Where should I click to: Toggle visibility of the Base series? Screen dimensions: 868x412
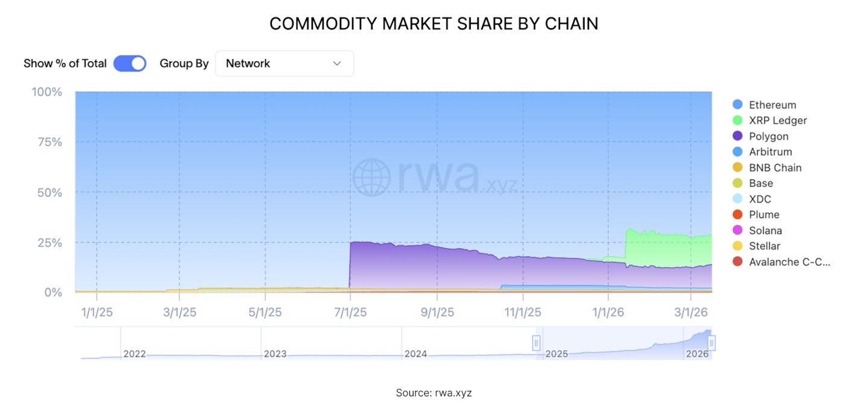tap(761, 183)
